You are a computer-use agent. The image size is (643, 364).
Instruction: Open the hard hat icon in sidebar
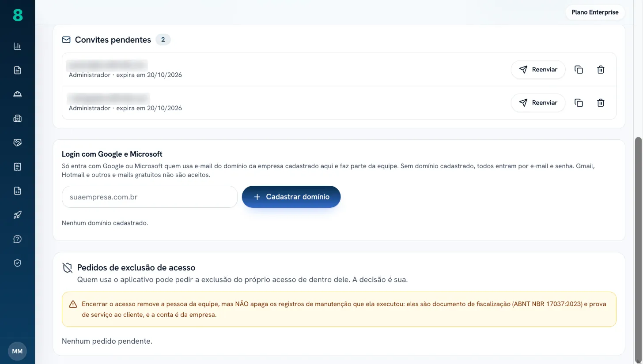pos(17,94)
